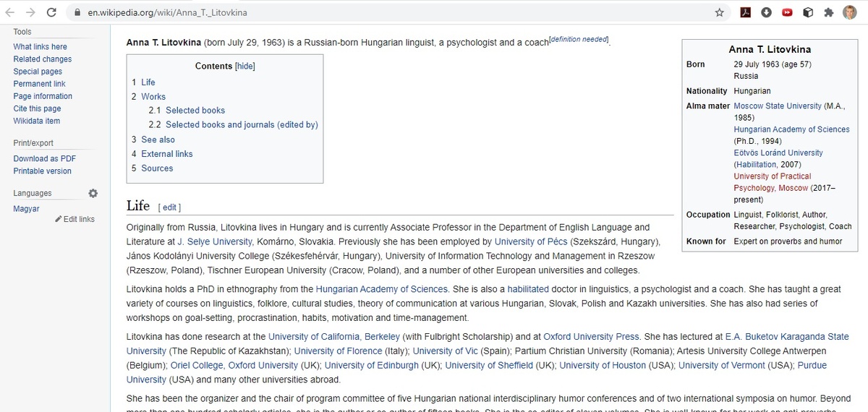Select the Print/export sidebar heading
This screenshot has width=868, height=412.
tap(33, 143)
